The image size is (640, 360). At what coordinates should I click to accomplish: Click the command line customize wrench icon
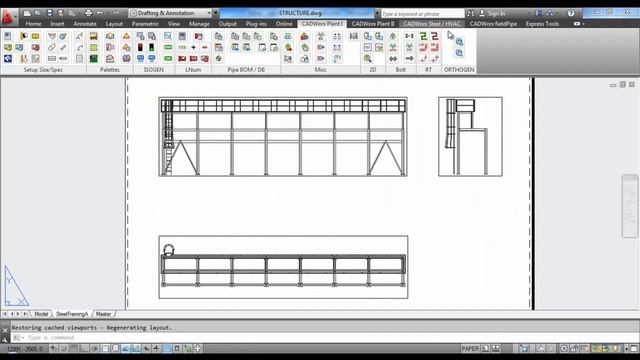pyautogui.click(x=5, y=339)
